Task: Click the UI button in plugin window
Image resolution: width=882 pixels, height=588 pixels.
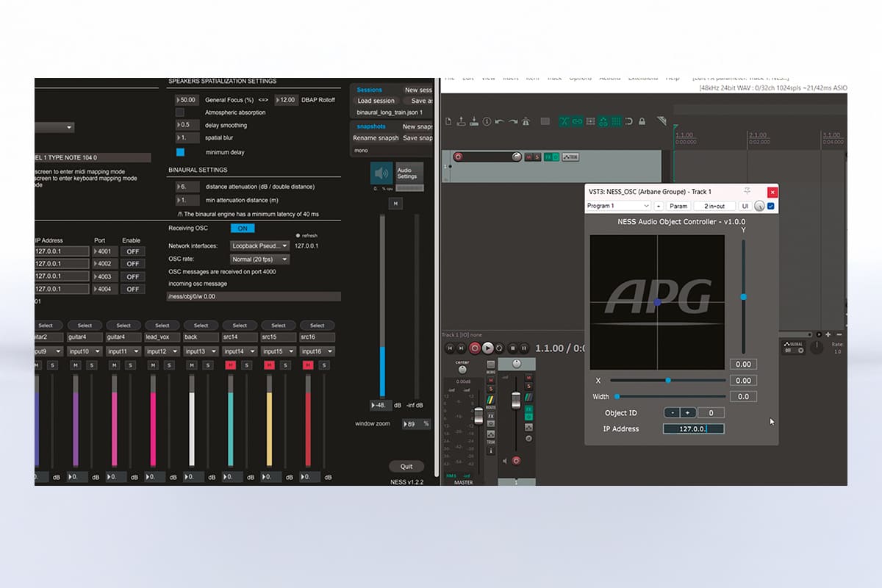Action: click(745, 207)
